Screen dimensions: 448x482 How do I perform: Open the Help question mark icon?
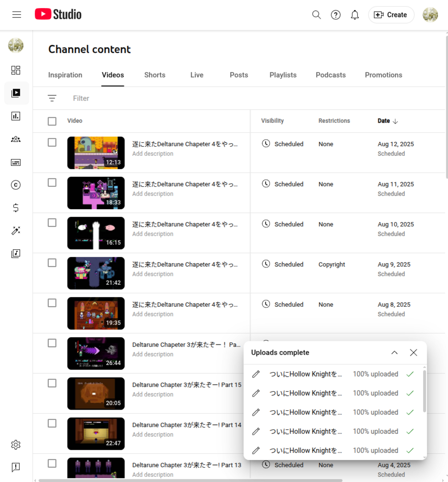pos(336,15)
